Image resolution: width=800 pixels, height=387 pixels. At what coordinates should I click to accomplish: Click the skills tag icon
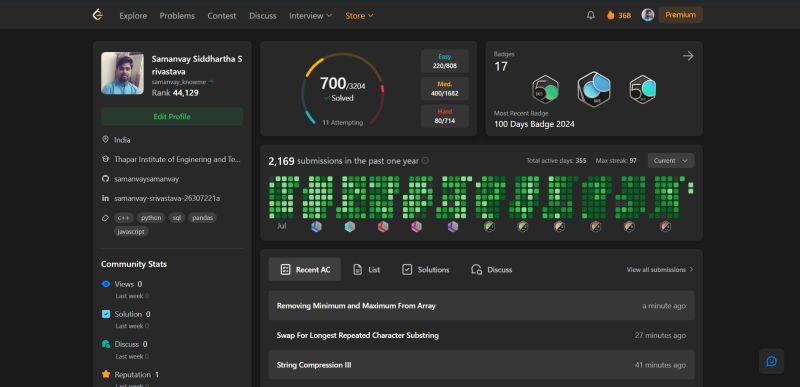(x=106, y=218)
